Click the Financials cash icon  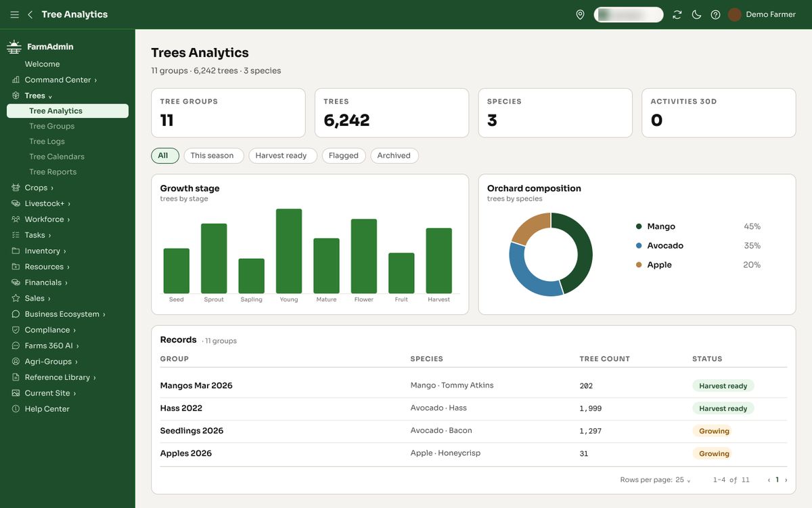click(x=16, y=282)
